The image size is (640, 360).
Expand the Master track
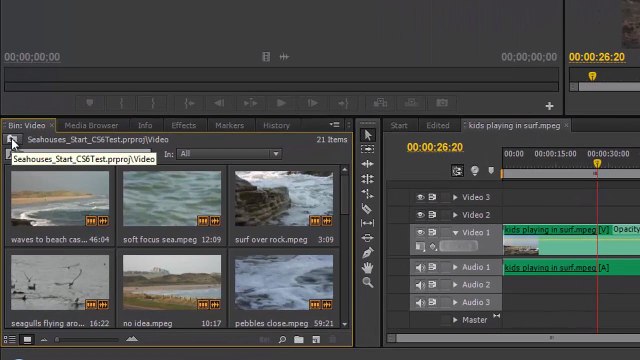point(455,320)
